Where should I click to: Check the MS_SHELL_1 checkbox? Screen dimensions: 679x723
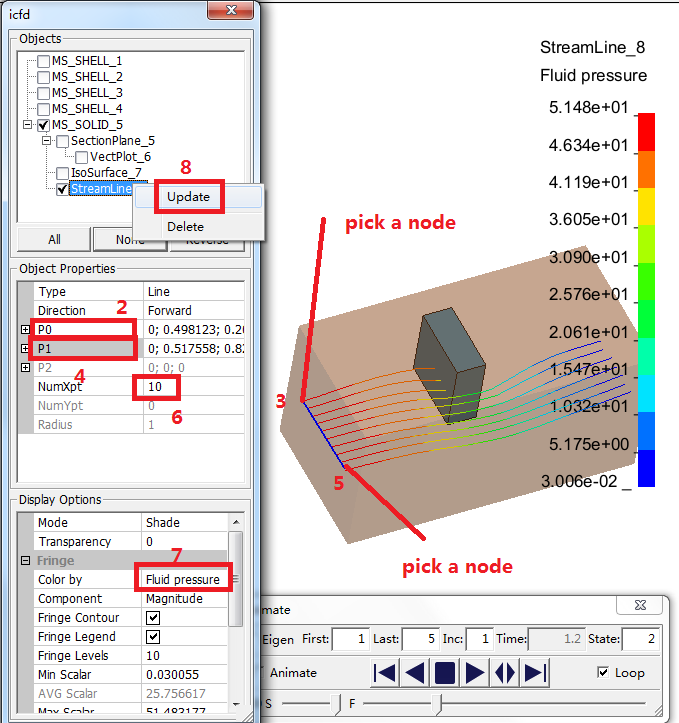(43, 61)
